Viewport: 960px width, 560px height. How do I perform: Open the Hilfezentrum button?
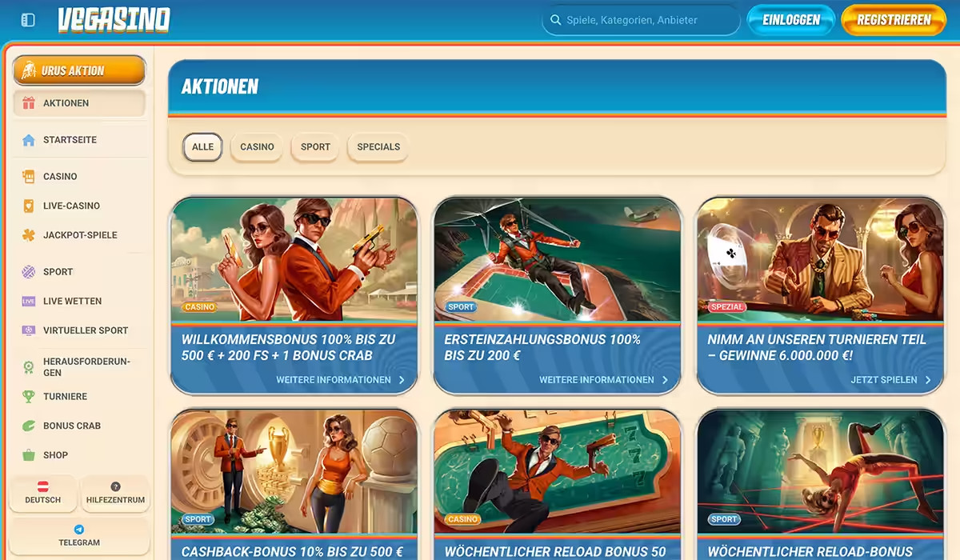pyautogui.click(x=115, y=493)
